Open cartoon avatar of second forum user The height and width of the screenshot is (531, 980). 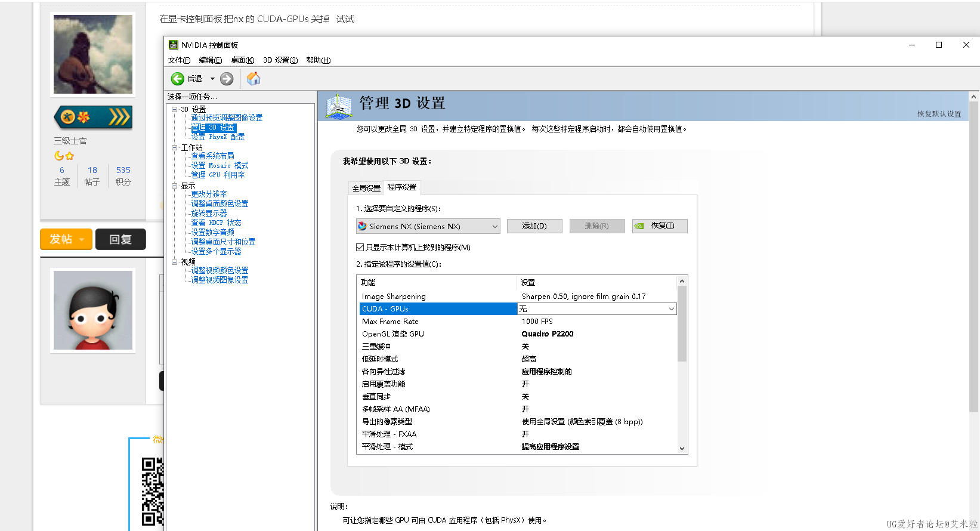pyautogui.click(x=93, y=310)
